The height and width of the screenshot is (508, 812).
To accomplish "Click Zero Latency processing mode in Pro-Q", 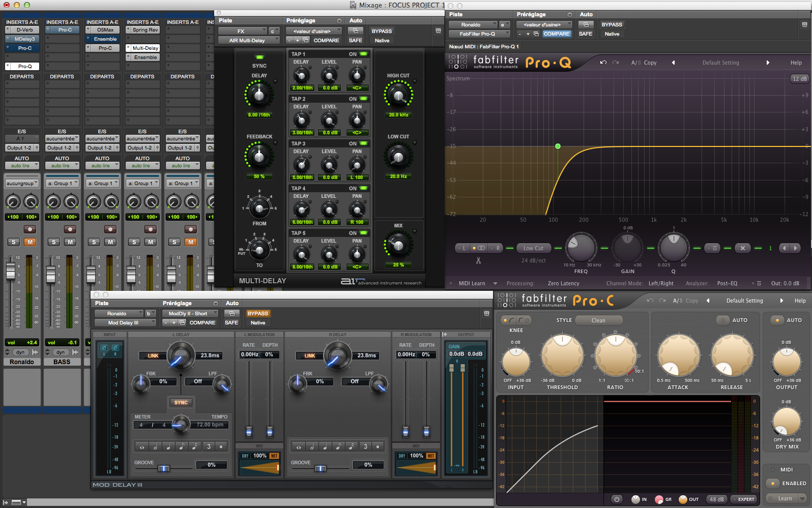I will click(x=564, y=284).
